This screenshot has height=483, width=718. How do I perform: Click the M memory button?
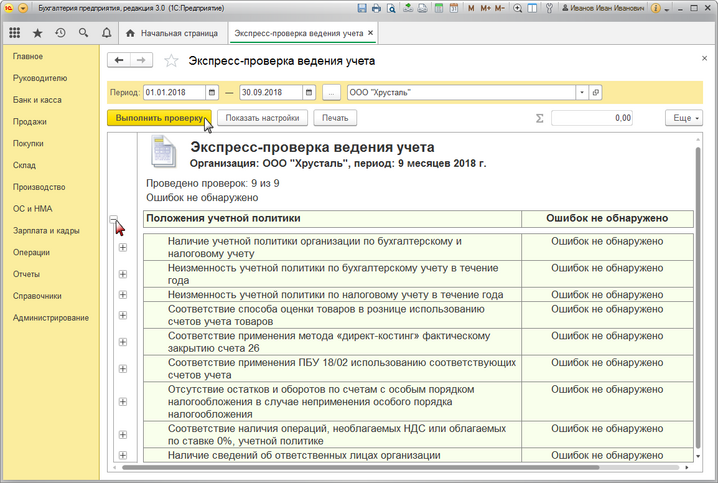[x=471, y=8]
